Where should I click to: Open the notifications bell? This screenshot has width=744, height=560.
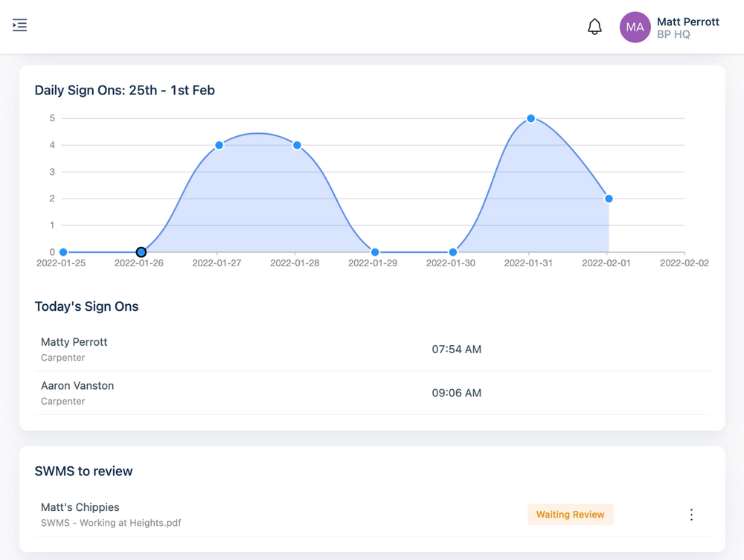[594, 27]
